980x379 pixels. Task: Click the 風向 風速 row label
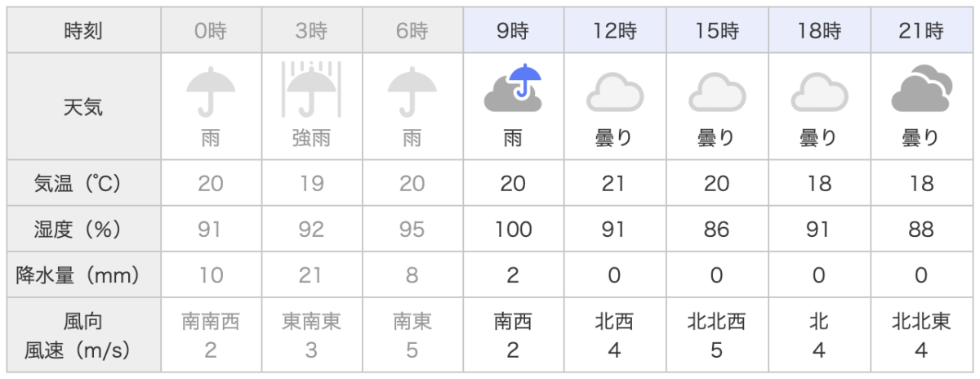pos(84,336)
